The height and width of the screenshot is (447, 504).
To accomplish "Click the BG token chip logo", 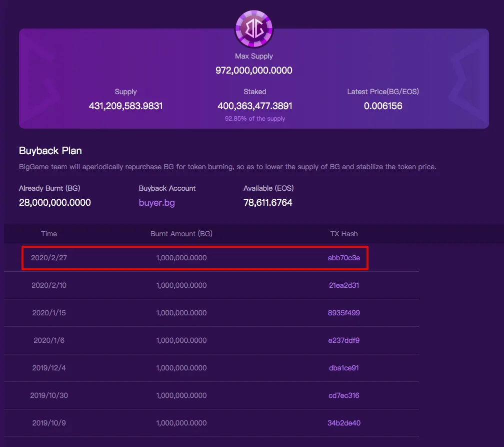I will 254,29.
